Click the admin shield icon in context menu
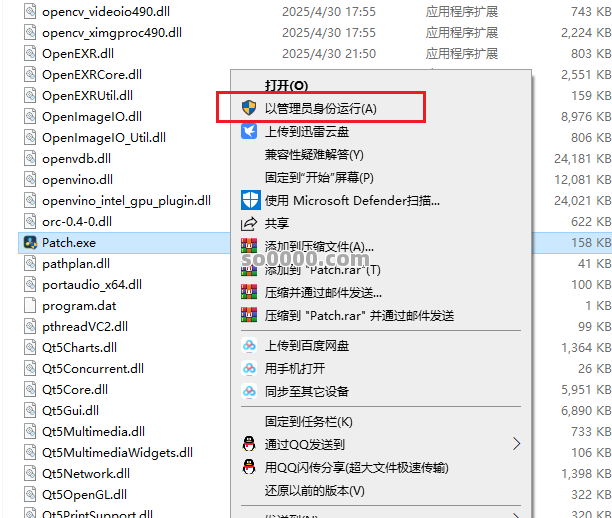612x518 pixels. (x=249, y=108)
